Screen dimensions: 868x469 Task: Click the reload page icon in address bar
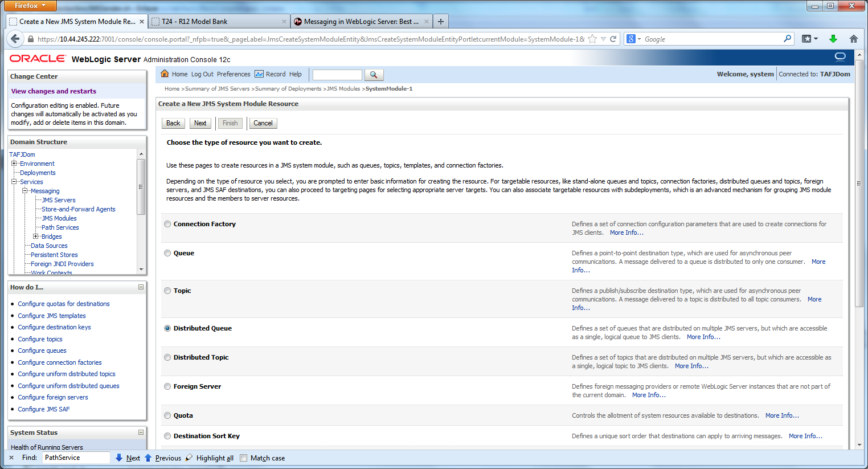(613, 39)
